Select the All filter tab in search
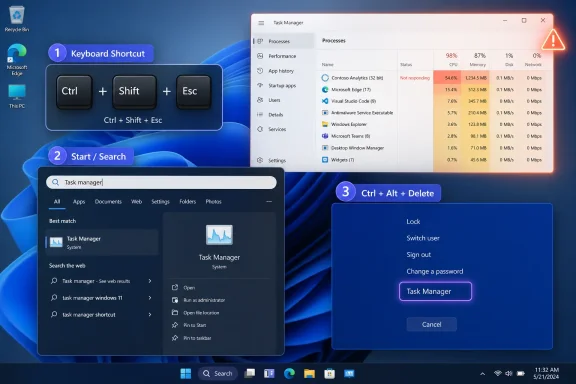Viewport: 576px width, 384px height. [x=57, y=202]
